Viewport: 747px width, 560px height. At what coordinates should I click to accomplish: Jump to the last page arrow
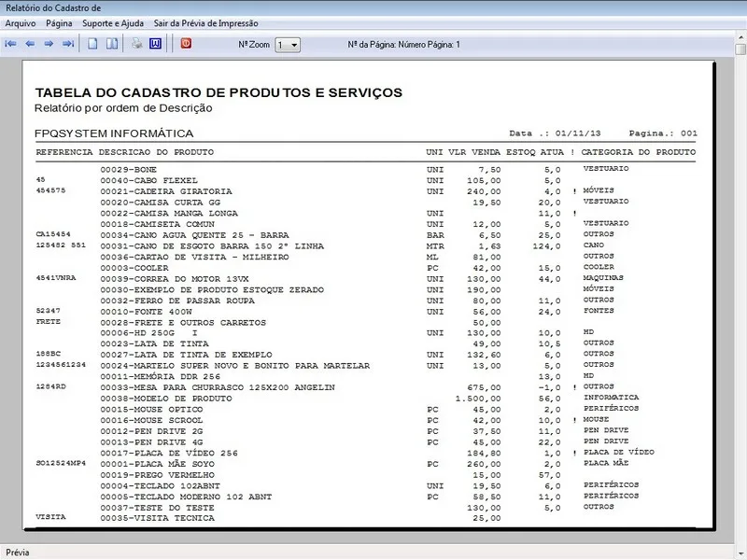coord(67,44)
